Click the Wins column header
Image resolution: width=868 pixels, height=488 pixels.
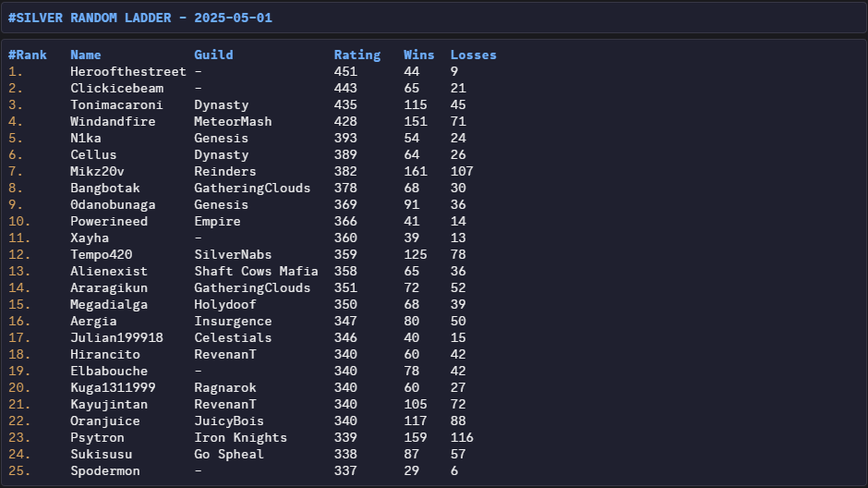click(418, 55)
